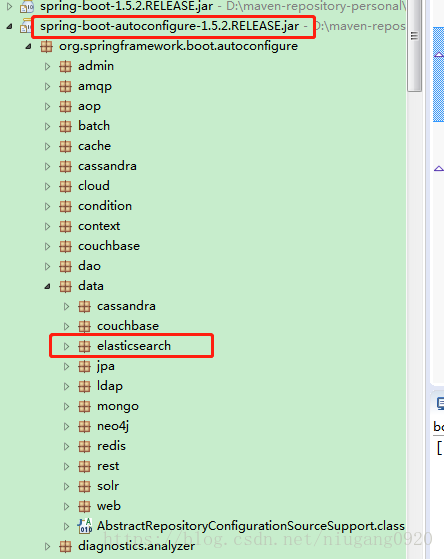The height and width of the screenshot is (559, 444).
Task: Select the context package label
Action: click(99, 226)
